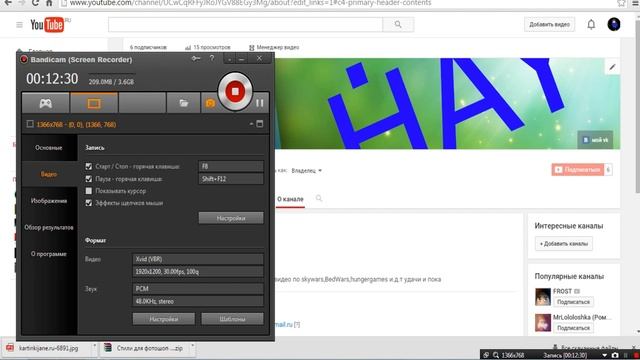Click the fullscreen window icon in Bandicam target bar
Viewport: 640px width, 360px height.
[260, 124]
